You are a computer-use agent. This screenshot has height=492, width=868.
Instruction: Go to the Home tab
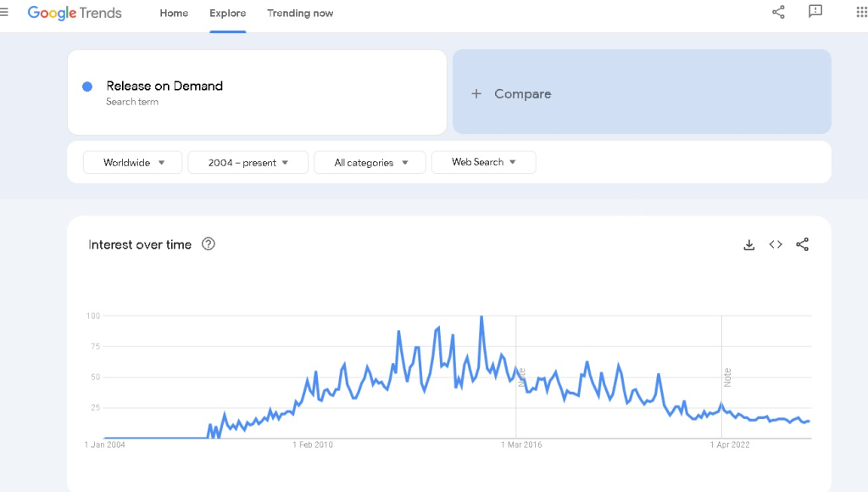174,14
